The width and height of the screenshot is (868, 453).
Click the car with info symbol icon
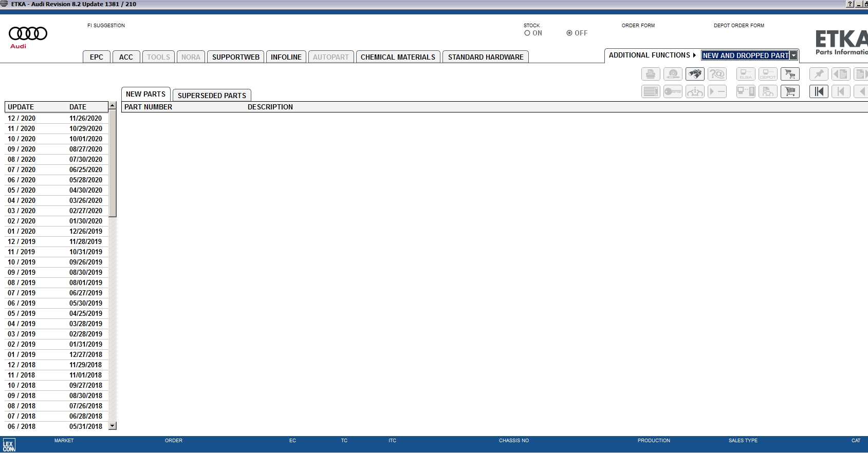click(x=695, y=91)
